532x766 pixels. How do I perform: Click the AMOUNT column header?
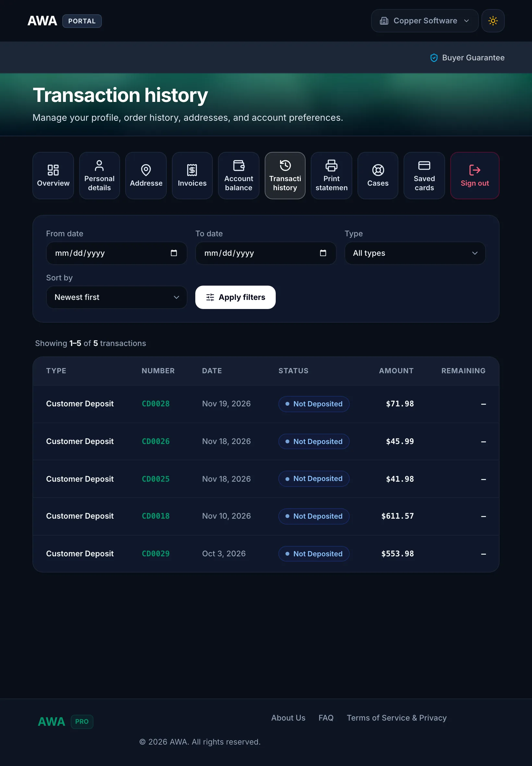pos(396,371)
